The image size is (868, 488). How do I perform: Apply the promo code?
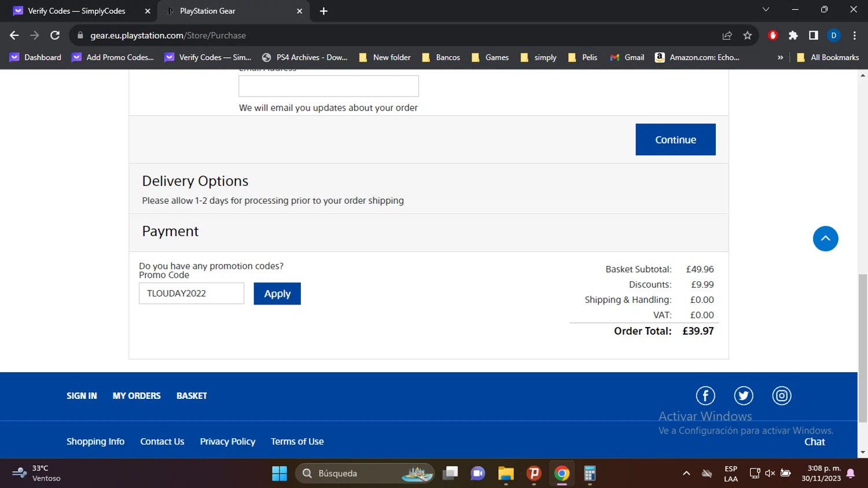click(277, 293)
